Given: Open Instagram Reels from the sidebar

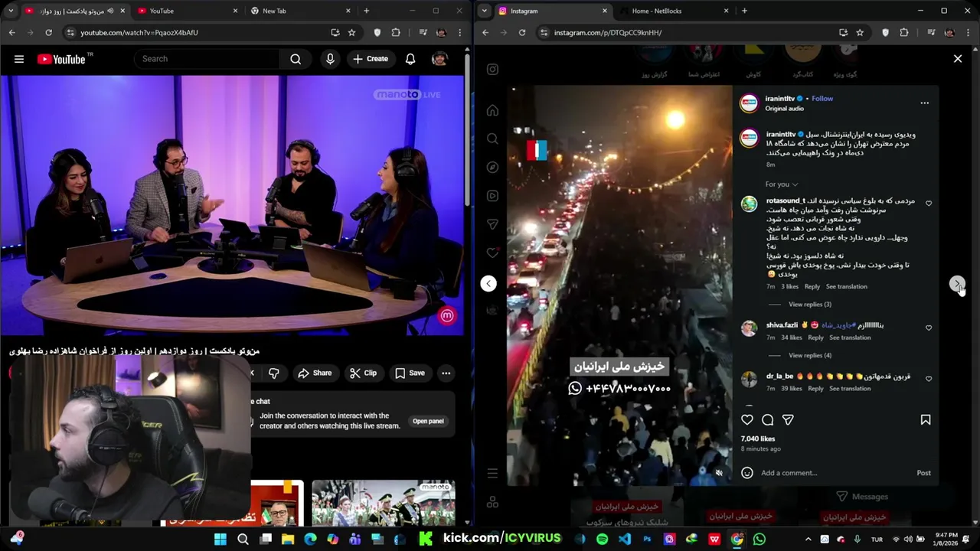Looking at the screenshot, I should [492, 195].
